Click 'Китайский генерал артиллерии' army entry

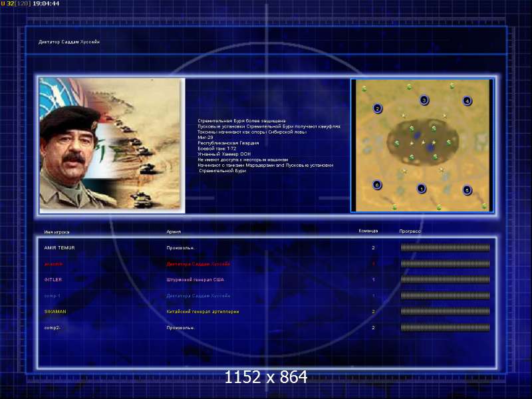[x=203, y=311]
